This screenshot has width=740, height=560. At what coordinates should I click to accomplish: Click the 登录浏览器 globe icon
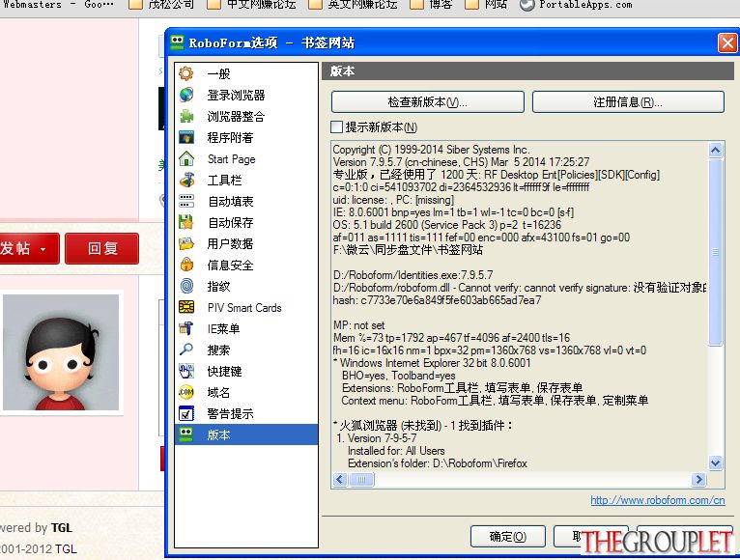tap(186, 95)
